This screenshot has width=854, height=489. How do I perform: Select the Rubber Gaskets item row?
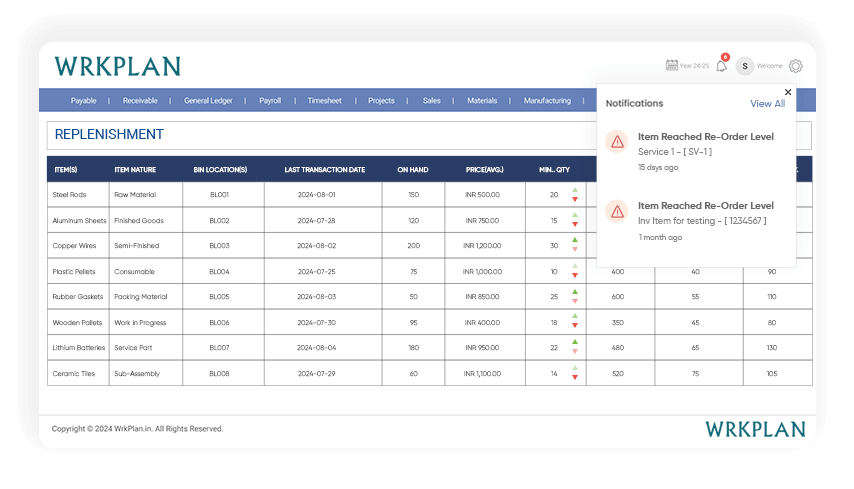coord(77,297)
